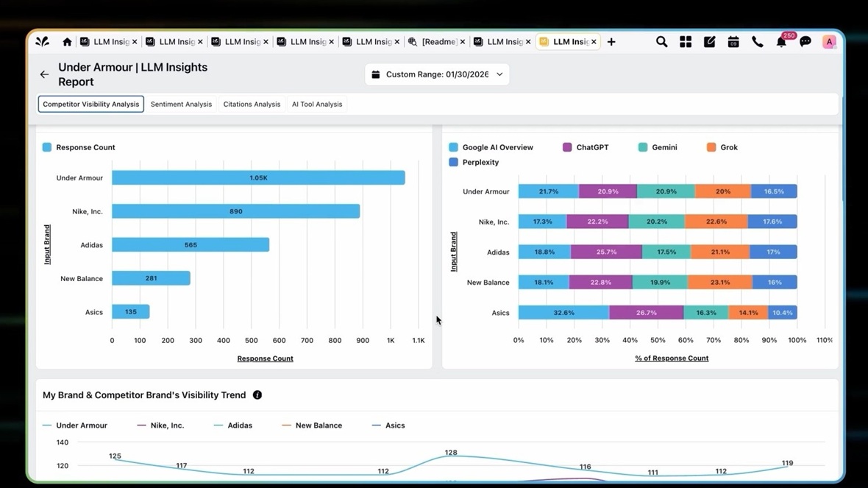This screenshot has height=488, width=868.
Task: Click the [Readme] tab search-page icon
Action: point(413,41)
